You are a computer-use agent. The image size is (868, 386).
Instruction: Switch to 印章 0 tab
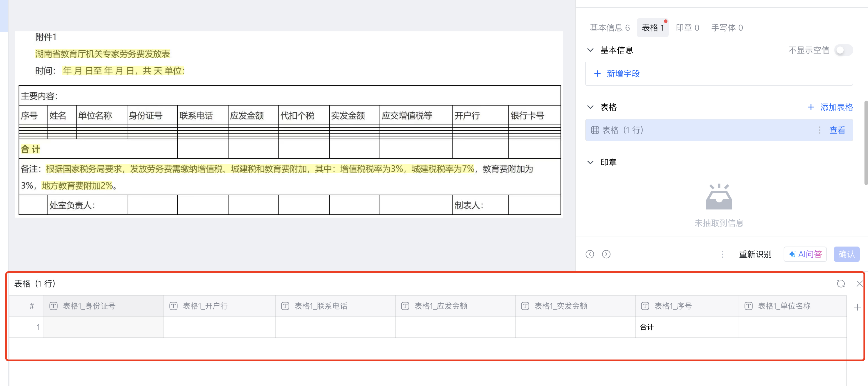click(687, 28)
